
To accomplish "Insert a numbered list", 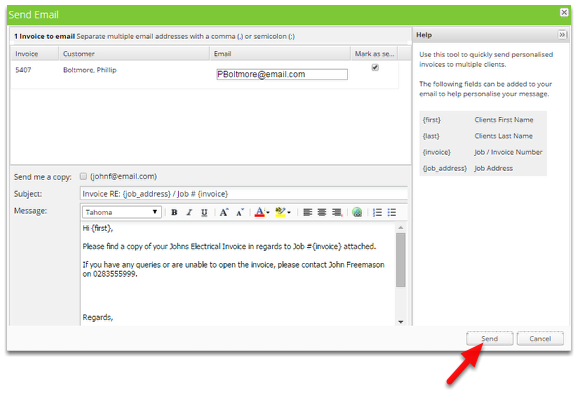I will click(x=377, y=212).
